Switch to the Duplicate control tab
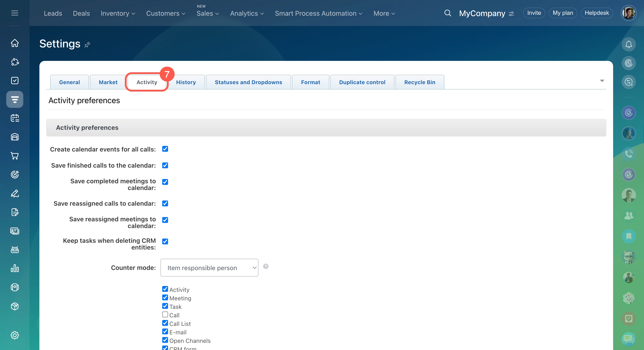The height and width of the screenshot is (350, 644). (x=362, y=82)
